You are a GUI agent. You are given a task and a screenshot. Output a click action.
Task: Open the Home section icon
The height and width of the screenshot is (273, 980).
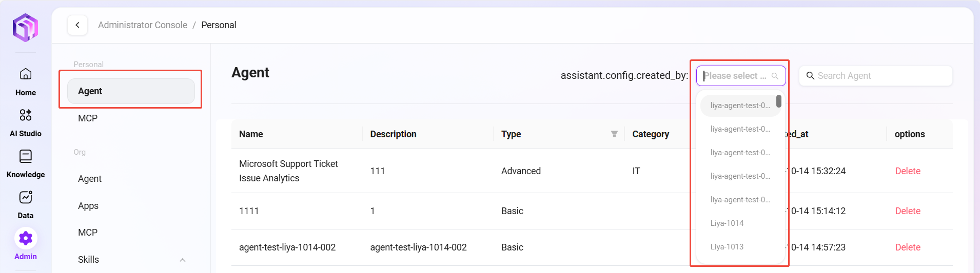tap(26, 74)
